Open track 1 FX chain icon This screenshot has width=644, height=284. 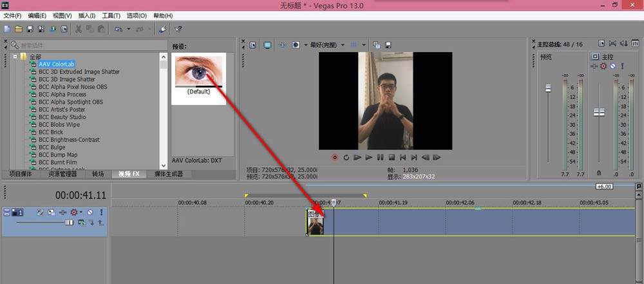pos(63,213)
